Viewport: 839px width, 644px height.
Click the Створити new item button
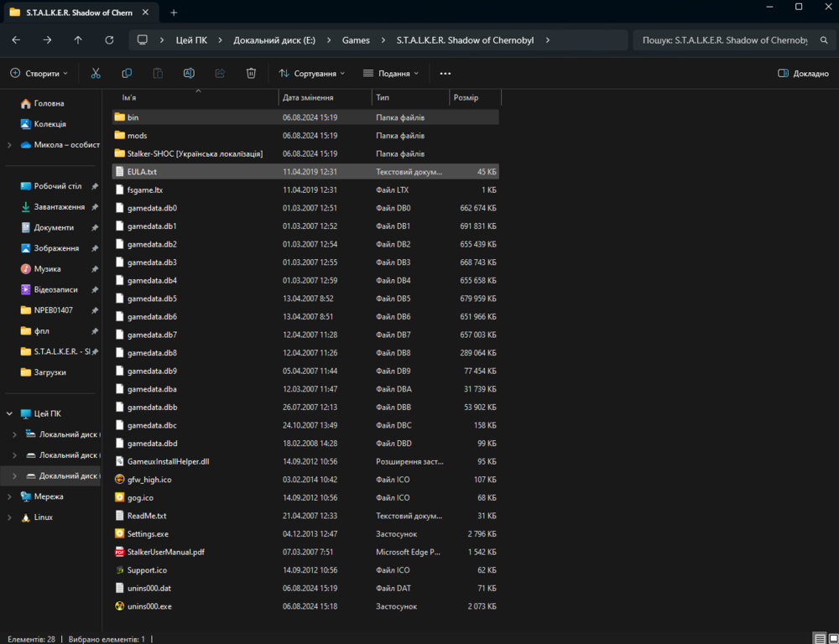point(39,74)
